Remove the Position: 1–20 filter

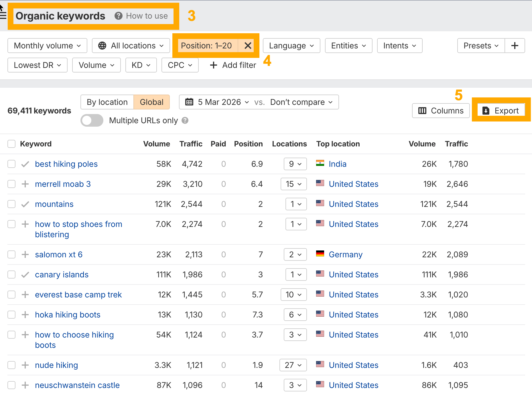[x=248, y=46]
